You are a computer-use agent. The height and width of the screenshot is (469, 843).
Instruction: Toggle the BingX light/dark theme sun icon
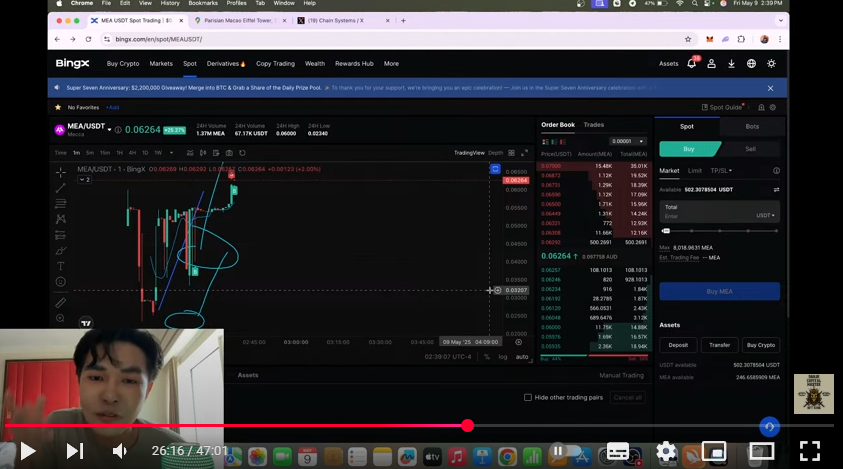point(771,63)
